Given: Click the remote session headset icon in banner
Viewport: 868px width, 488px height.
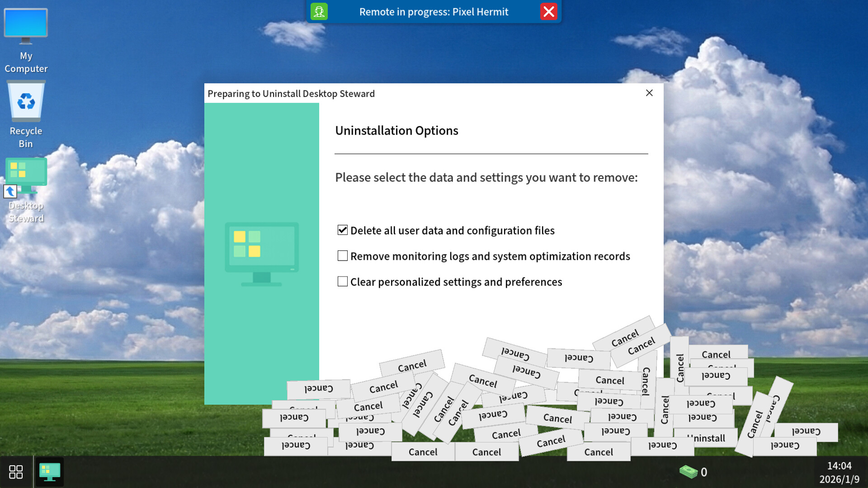Looking at the screenshot, I should 319,12.
